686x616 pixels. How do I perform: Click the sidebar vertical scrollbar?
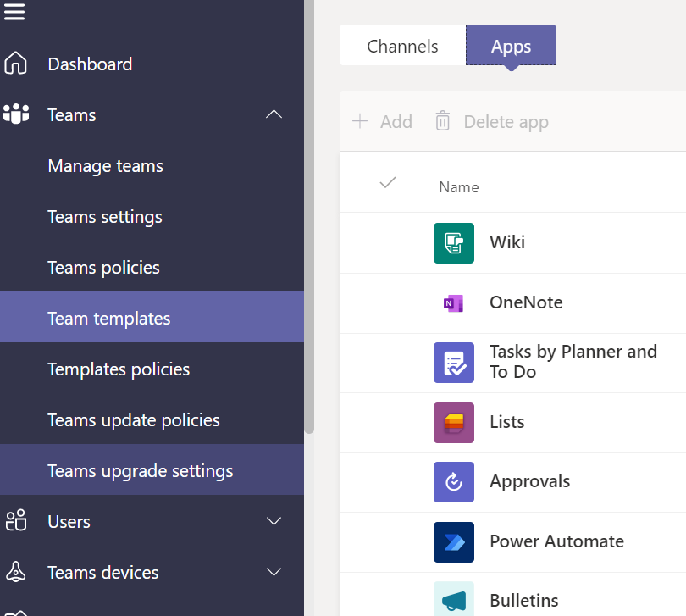pyautogui.click(x=309, y=217)
